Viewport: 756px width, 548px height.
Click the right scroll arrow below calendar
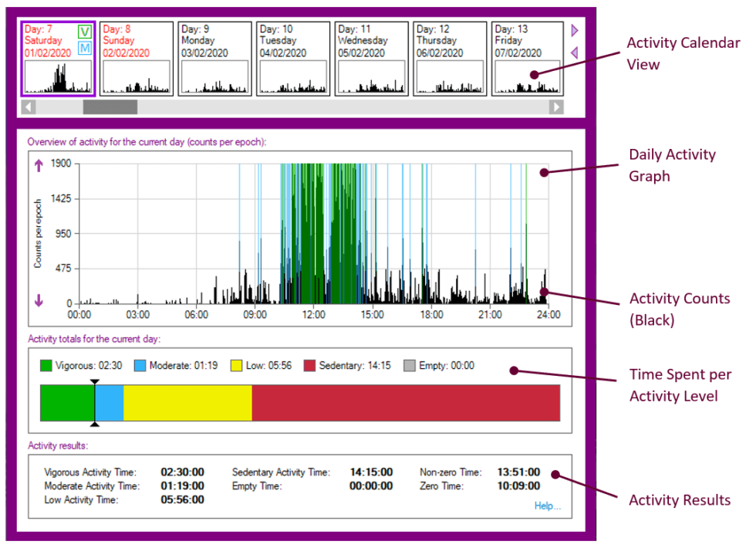[555, 107]
